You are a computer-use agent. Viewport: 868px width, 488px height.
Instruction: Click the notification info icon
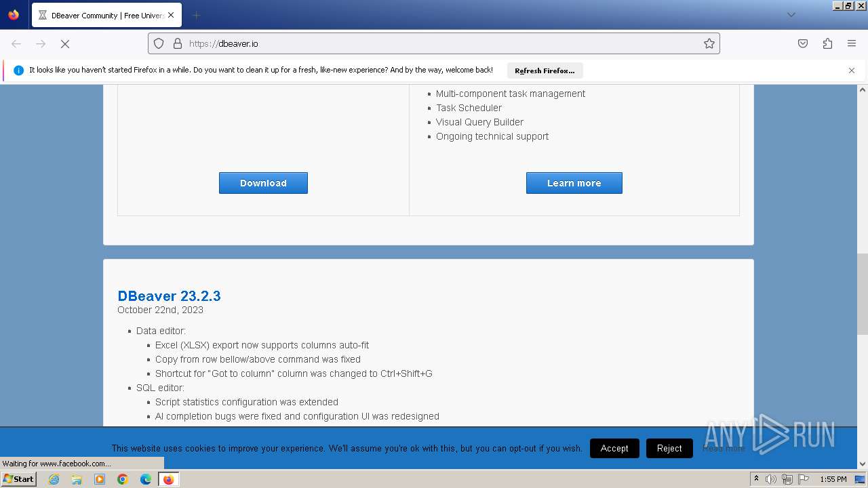18,70
